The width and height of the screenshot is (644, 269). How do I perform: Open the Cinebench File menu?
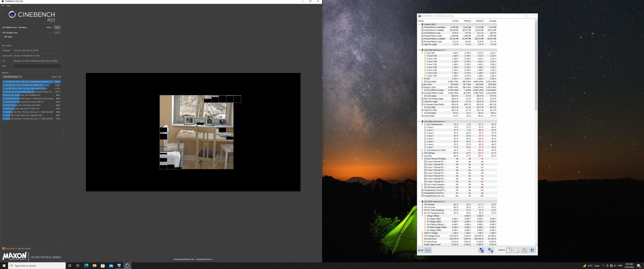[x=3, y=6]
